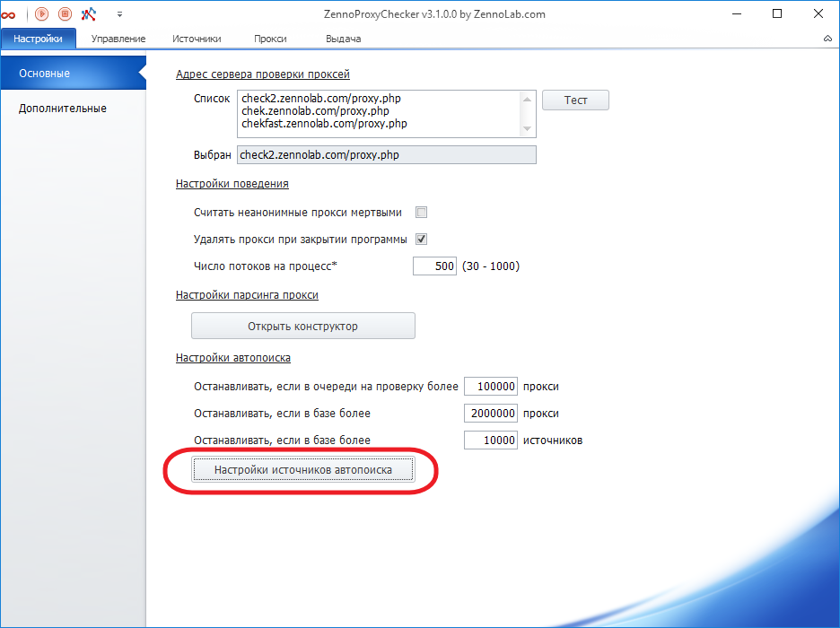Edit the queue limit 100000 field
840x628 pixels.
pyautogui.click(x=491, y=387)
